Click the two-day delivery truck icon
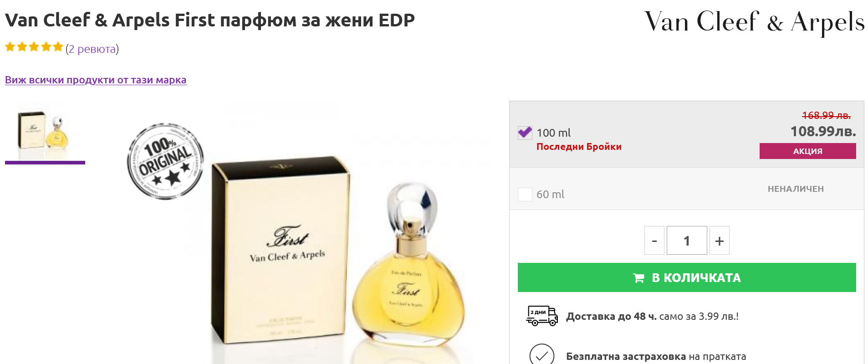 (x=542, y=316)
